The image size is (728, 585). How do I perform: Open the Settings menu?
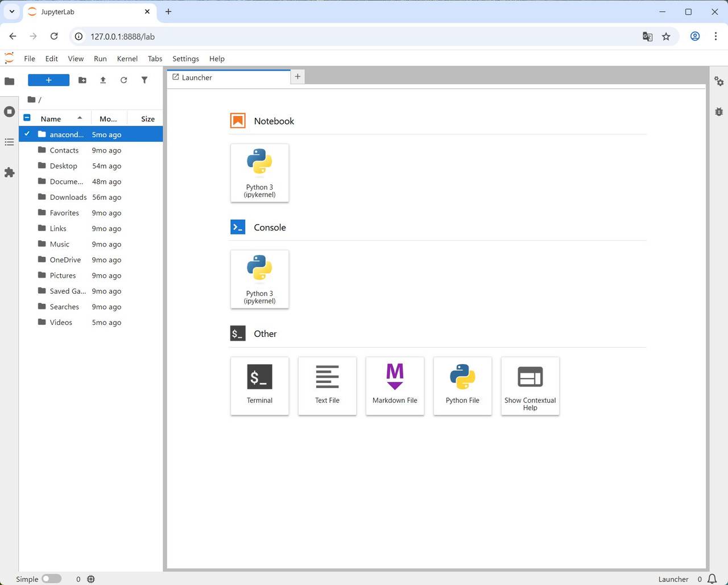tap(185, 59)
